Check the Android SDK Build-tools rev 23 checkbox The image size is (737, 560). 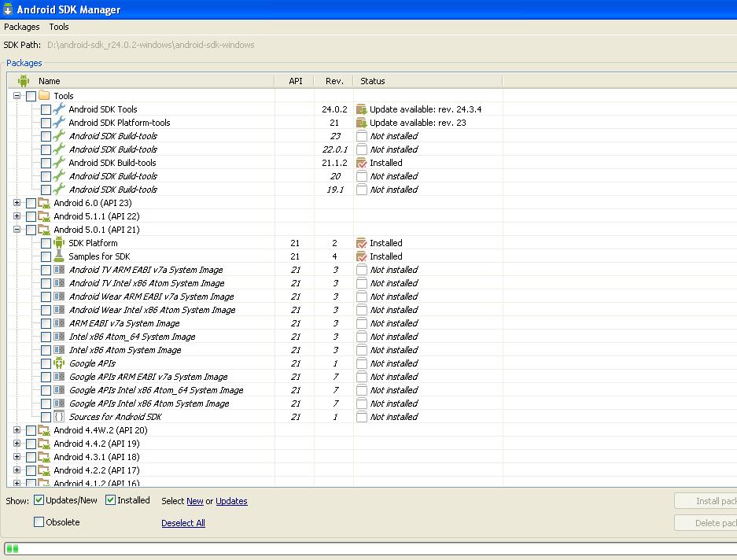point(46,136)
